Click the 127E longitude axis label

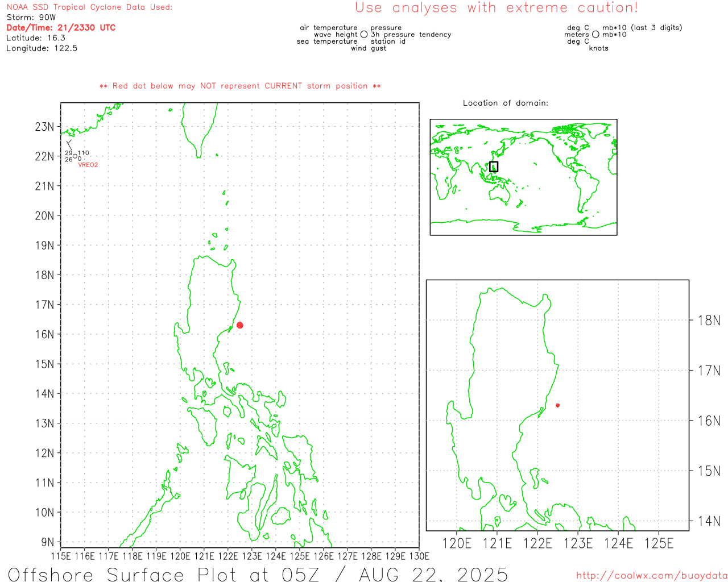[x=348, y=556]
